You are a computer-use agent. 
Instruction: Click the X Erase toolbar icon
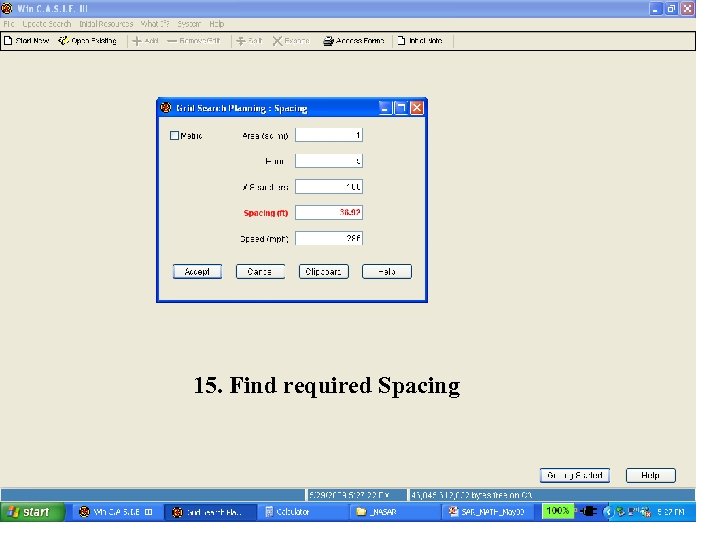(x=277, y=41)
